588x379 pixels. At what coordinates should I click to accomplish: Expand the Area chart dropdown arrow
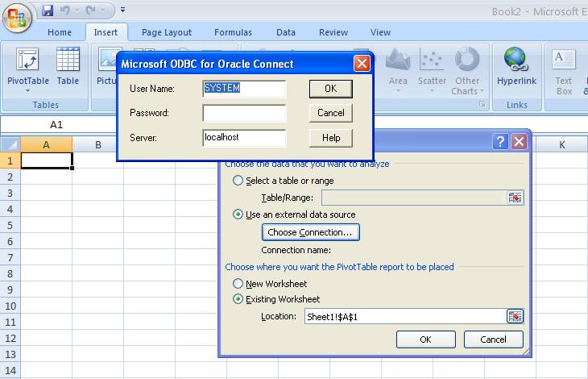tap(398, 91)
